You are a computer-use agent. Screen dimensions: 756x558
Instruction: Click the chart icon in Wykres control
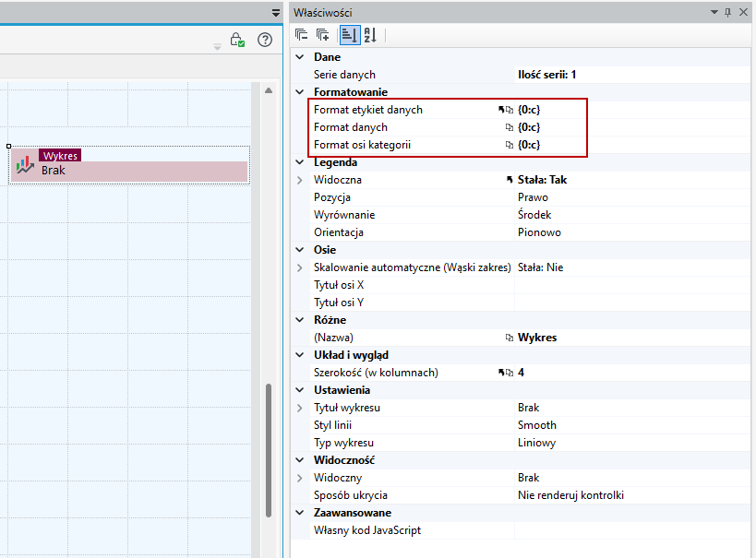click(x=25, y=166)
